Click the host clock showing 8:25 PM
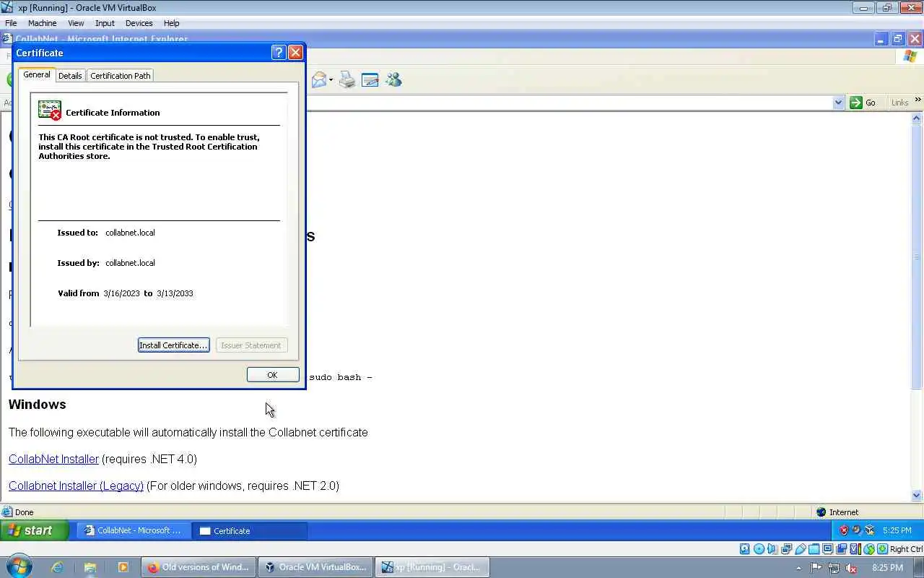924x578 pixels. tap(888, 568)
